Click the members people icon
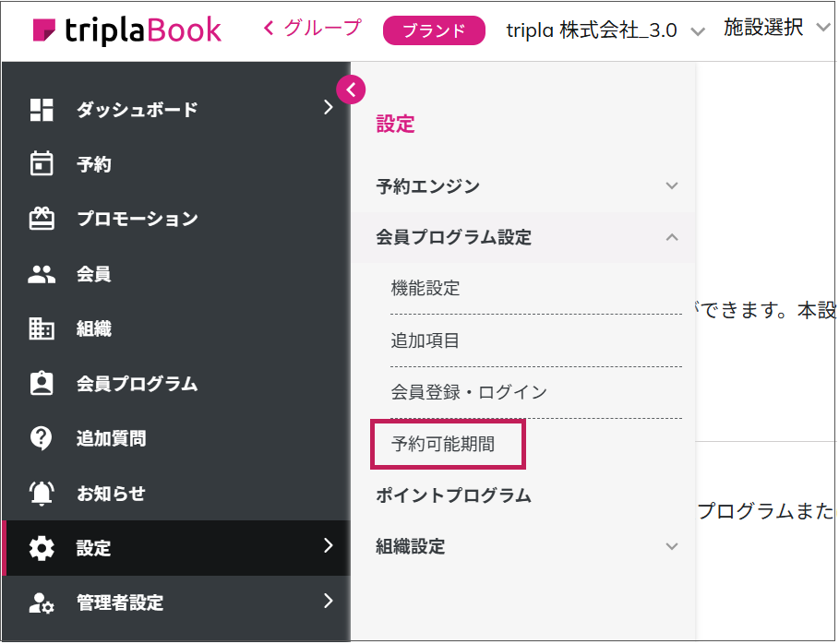The height and width of the screenshot is (644, 839). pyautogui.click(x=42, y=274)
